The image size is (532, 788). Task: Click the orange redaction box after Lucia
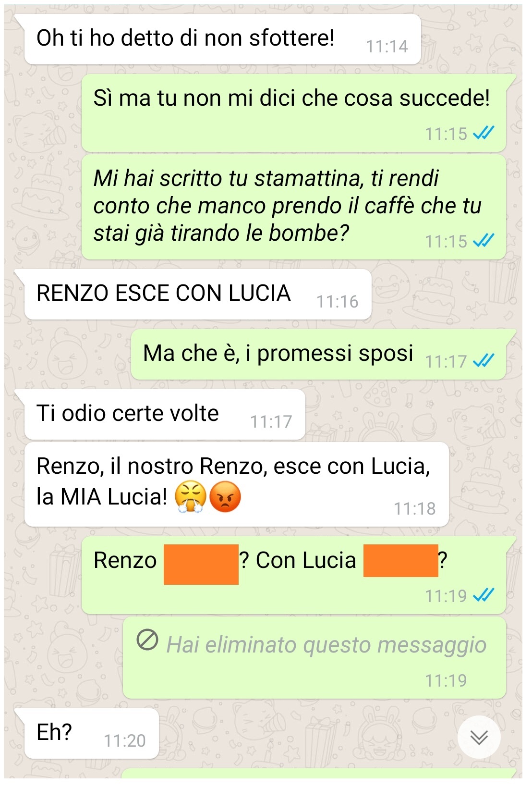tap(401, 561)
